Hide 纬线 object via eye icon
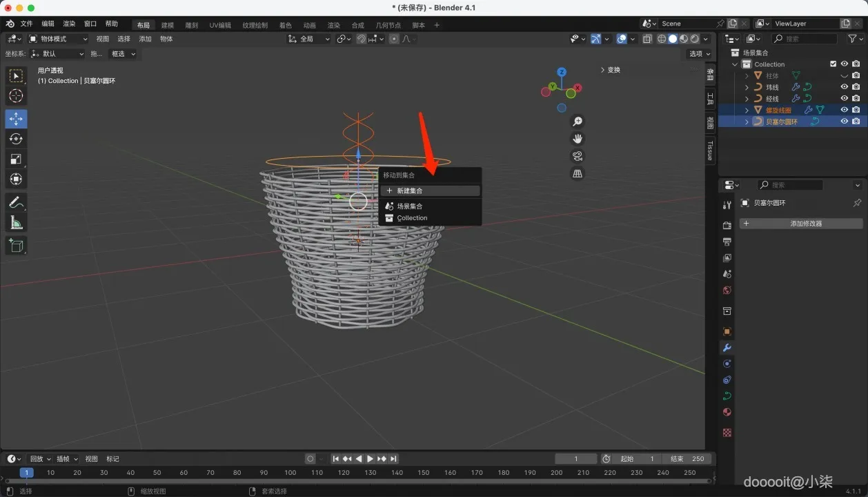 coord(844,87)
